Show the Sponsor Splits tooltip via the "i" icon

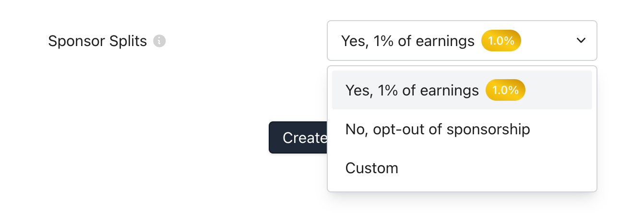click(159, 41)
